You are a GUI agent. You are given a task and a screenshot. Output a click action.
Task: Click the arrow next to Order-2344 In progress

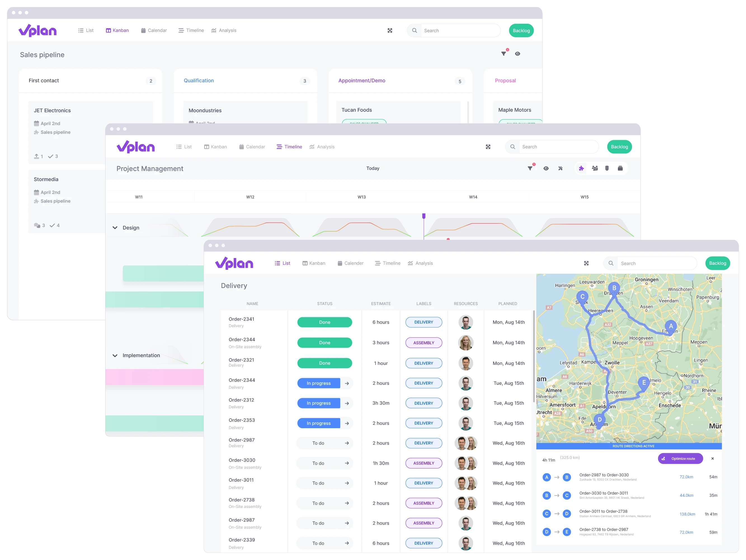[347, 383]
